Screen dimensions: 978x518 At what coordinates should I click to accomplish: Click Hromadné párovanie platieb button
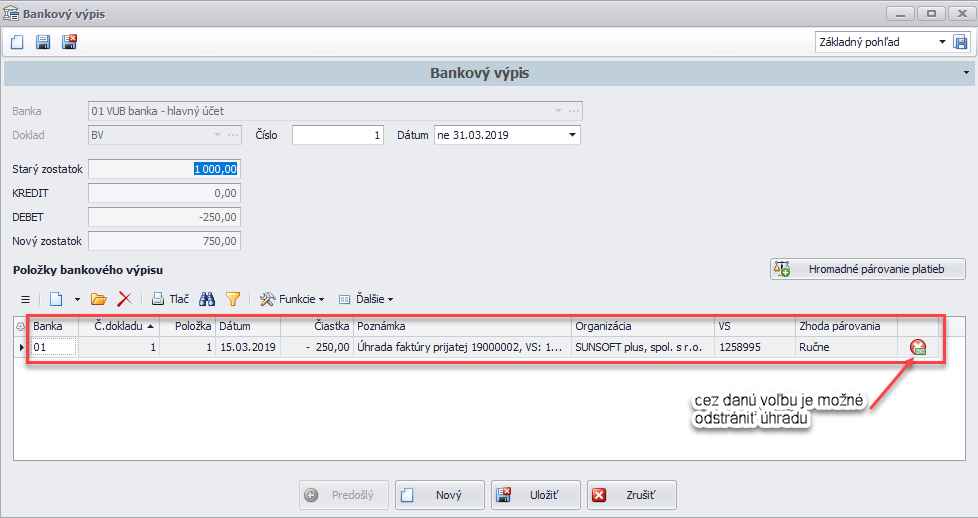pos(868,269)
